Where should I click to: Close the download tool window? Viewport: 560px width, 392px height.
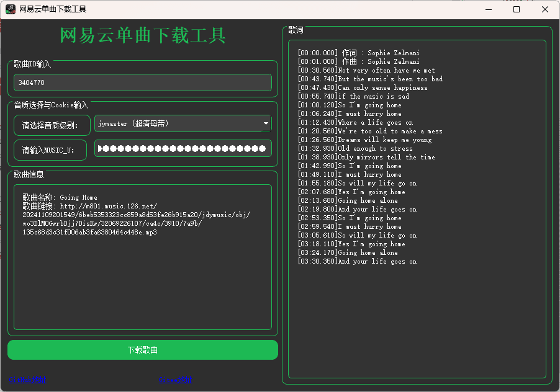pos(545,9)
